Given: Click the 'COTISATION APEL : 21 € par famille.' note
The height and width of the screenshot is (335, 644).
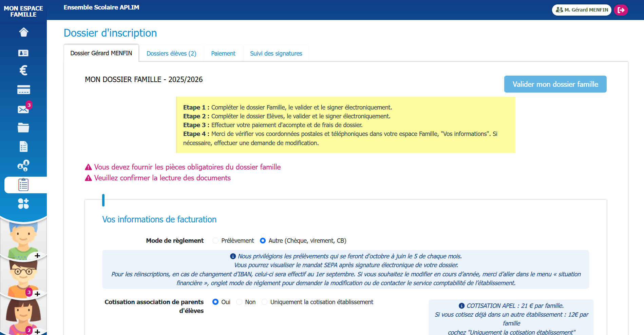Looking at the screenshot, I should pos(515,306).
